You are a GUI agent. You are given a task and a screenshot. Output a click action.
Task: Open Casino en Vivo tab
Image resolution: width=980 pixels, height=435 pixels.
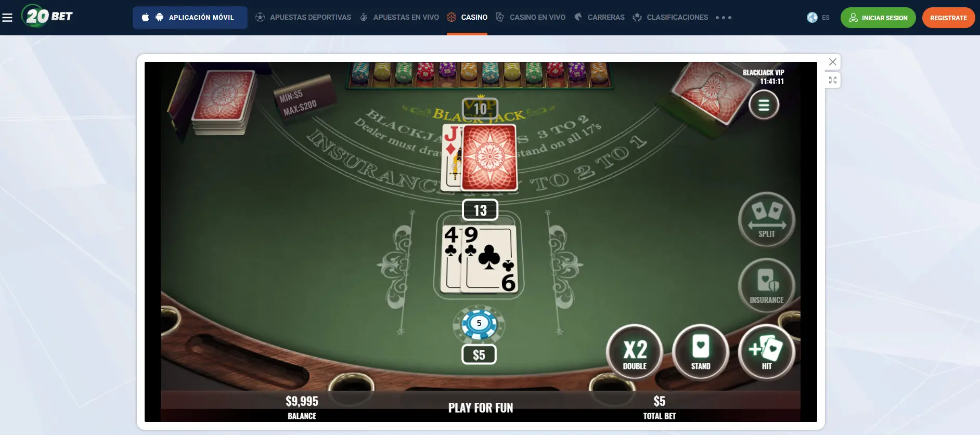(x=531, y=18)
